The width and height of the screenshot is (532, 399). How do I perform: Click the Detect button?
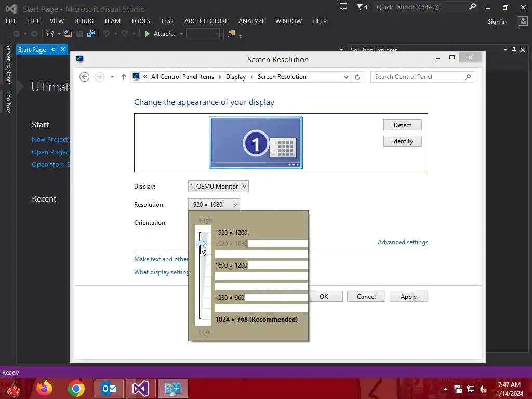[x=403, y=125]
